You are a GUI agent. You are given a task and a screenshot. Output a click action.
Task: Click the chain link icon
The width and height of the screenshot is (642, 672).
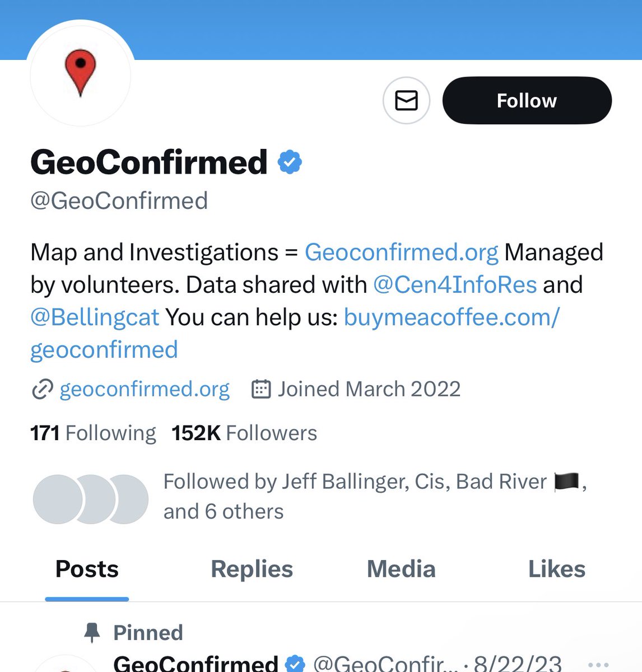(x=42, y=389)
